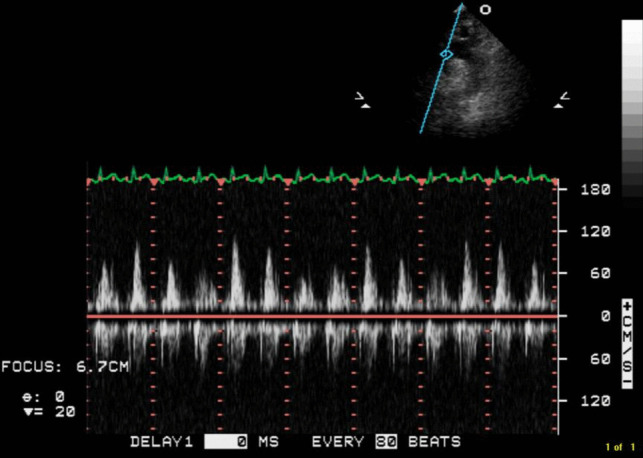
Task: Click the 0 baseline scale label
Action: click(606, 316)
